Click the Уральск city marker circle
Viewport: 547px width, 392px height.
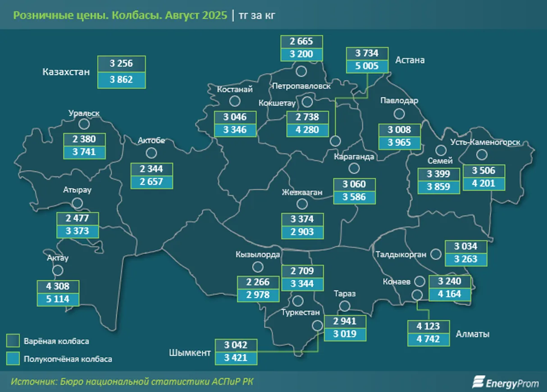[84, 124]
